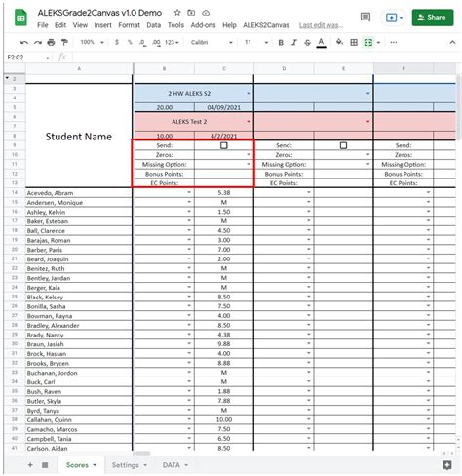
Task: Open the Tools menu
Action: [175, 25]
